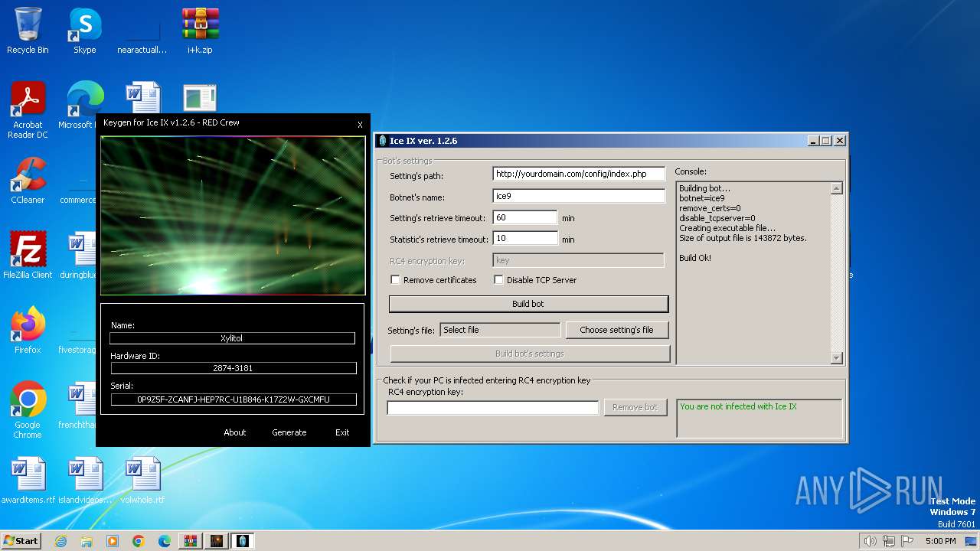Launch the CCleaner desktop shortcut
The width and height of the screenshot is (980, 551).
coord(28,181)
